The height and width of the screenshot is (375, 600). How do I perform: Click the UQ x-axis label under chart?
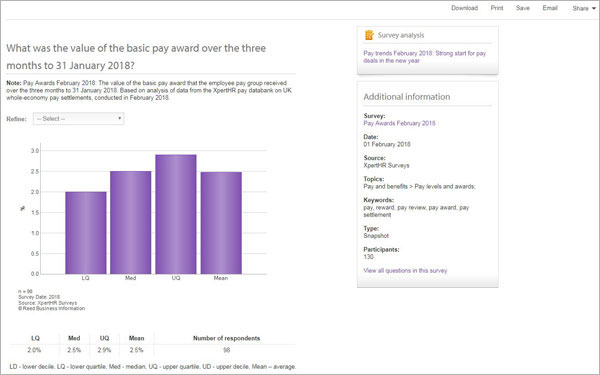point(176,278)
